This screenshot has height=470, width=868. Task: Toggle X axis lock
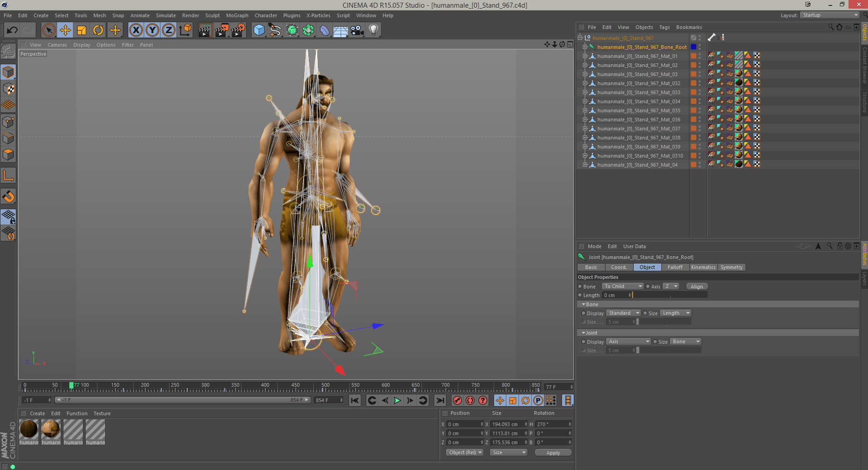(136, 30)
